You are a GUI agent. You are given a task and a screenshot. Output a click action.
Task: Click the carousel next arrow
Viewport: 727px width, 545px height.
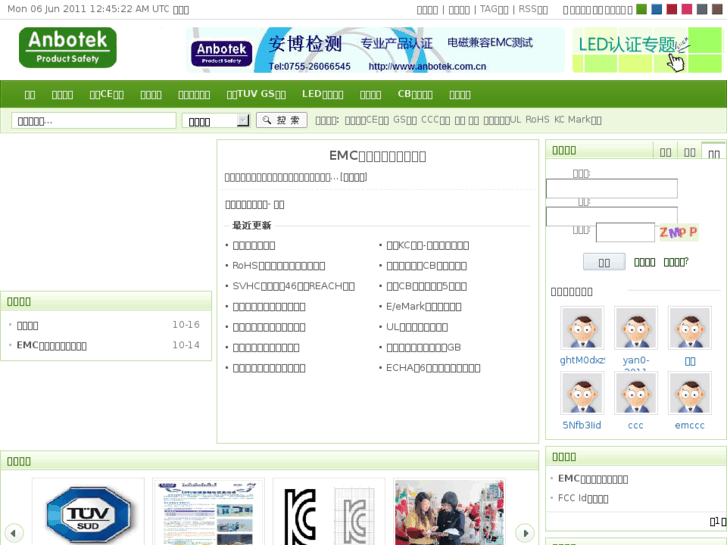coord(525,533)
